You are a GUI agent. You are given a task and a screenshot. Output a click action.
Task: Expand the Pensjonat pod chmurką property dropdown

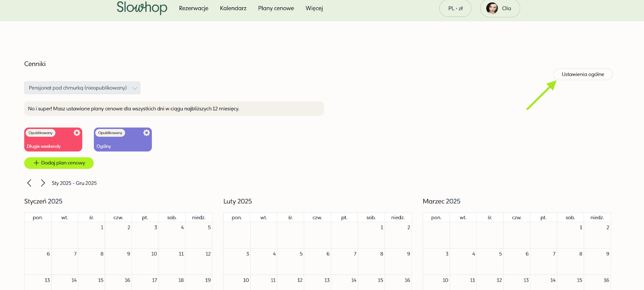click(82, 88)
